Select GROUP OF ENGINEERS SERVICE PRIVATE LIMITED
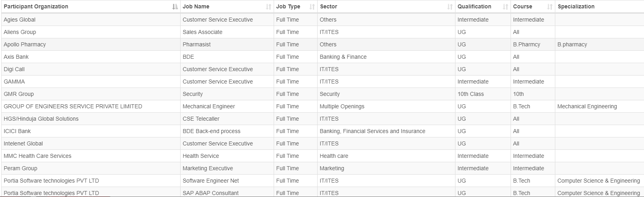This screenshot has width=644, height=197. [73, 106]
